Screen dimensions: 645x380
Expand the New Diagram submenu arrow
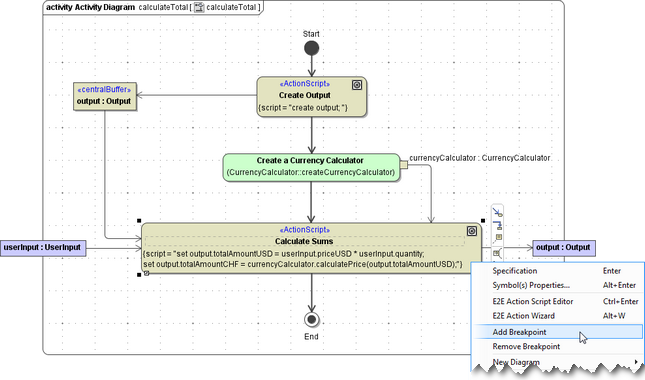636,362
